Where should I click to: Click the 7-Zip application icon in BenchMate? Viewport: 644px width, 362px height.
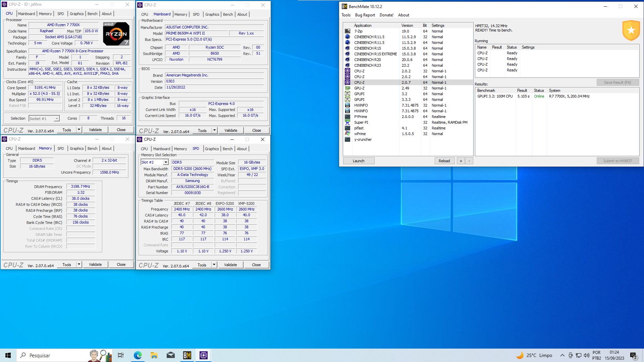pos(347,31)
